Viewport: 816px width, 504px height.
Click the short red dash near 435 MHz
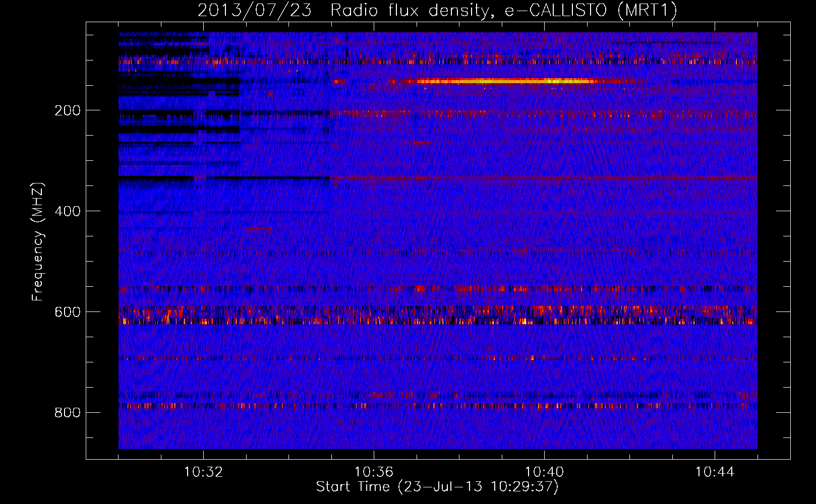[260, 228]
